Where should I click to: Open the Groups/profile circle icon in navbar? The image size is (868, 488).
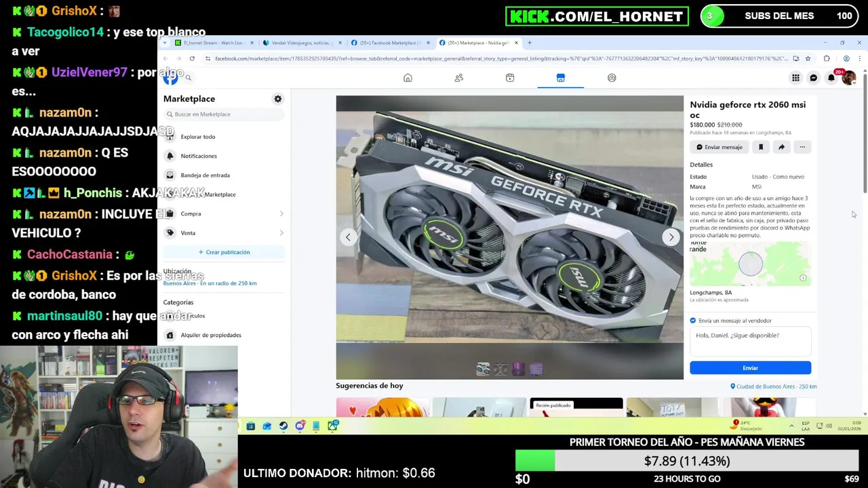(612, 78)
